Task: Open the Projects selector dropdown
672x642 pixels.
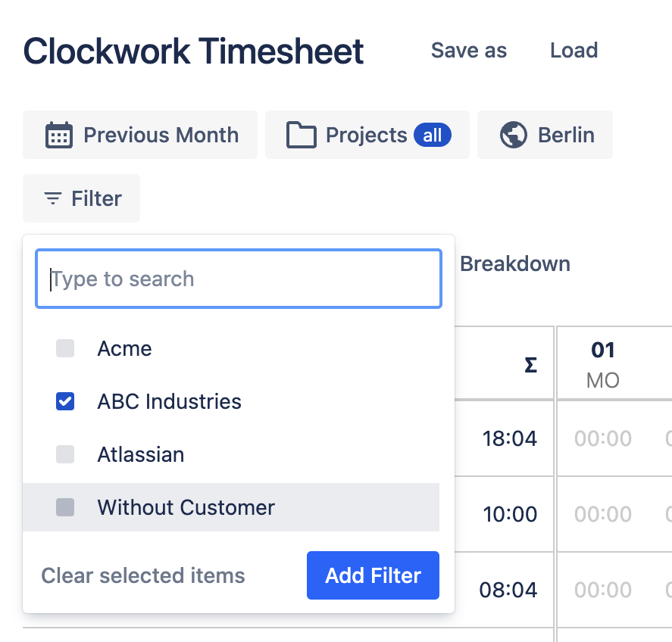Action: (x=367, y=136)
